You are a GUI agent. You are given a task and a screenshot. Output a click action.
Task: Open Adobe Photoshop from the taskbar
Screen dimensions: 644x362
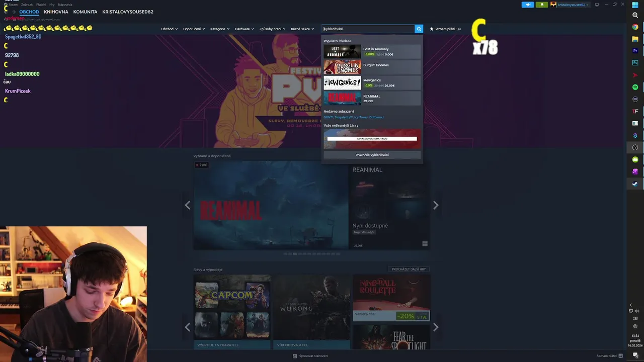coord(635,63)
